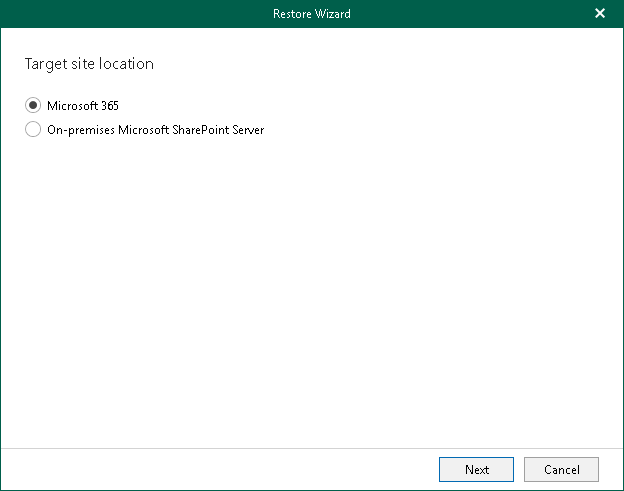The image size is (624, 491).
Task: Click the filled radio circle beside Microsoft 365
Action: (x=33, y=105)
